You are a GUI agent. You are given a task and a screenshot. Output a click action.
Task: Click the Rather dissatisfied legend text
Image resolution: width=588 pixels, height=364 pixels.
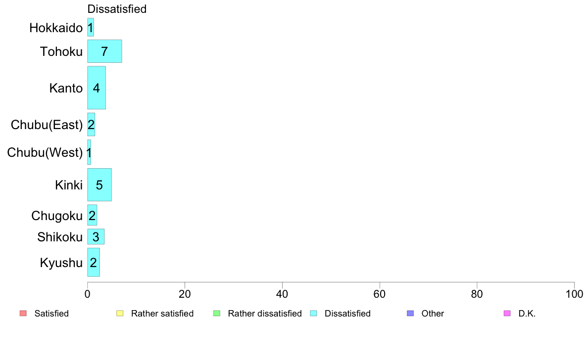click(265, 314)
